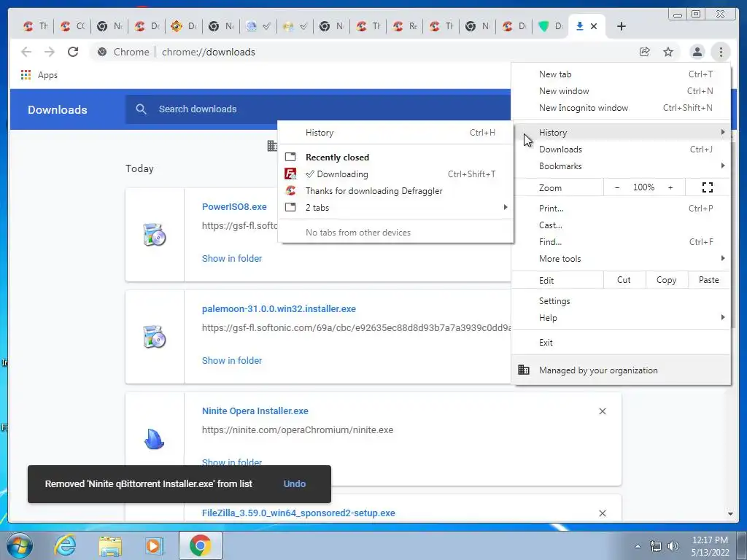Click the Share this page icon
This screenshot has height=560, width=747.
click(645, 52)
